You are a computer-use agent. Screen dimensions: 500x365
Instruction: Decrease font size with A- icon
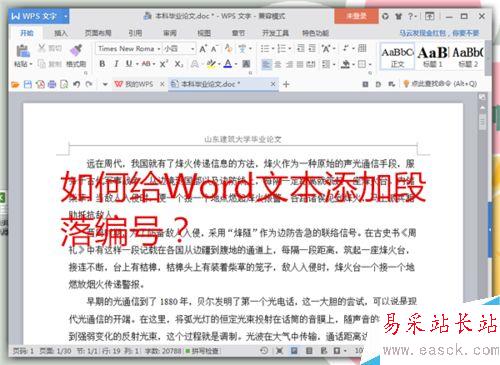[214, 49]
